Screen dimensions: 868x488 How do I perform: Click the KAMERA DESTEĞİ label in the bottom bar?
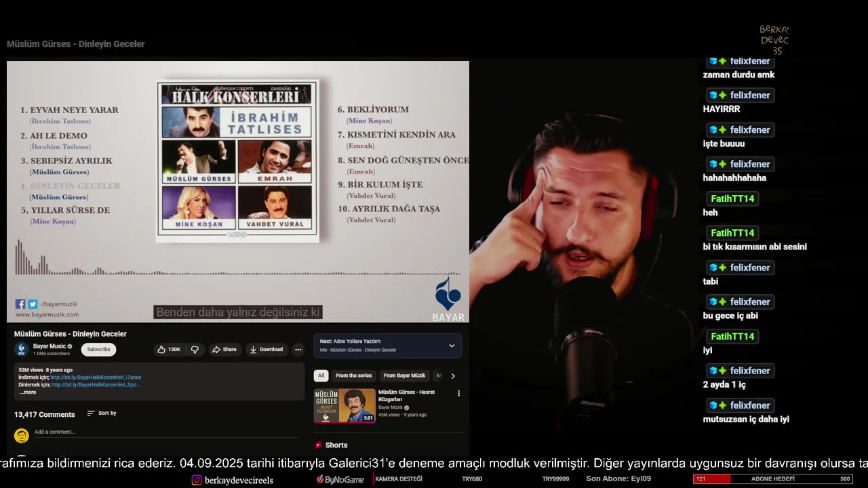pos(399,479)
